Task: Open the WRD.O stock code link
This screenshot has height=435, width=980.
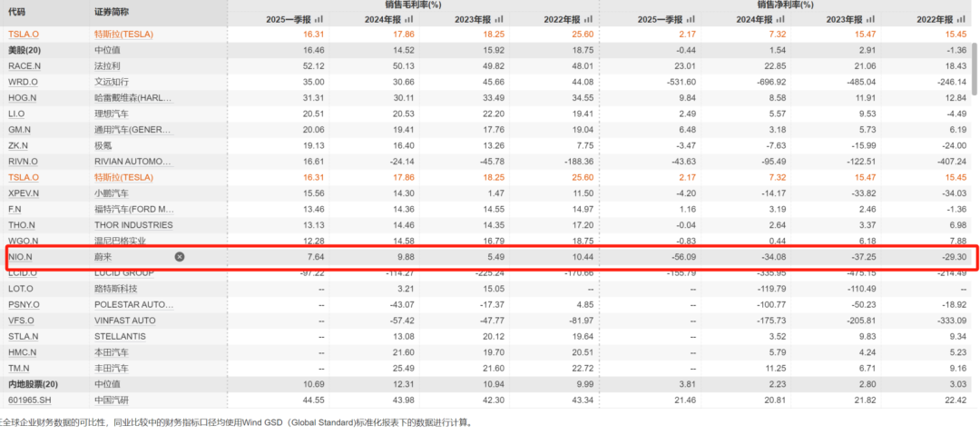Action: 23,82
